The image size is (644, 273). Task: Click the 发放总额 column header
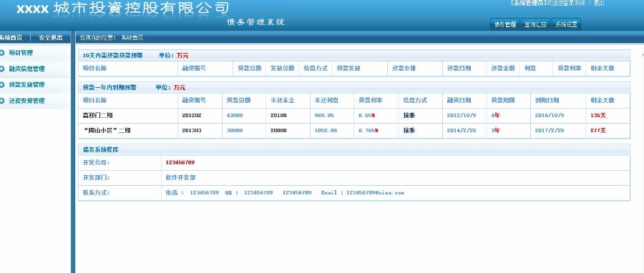[283, 69]
